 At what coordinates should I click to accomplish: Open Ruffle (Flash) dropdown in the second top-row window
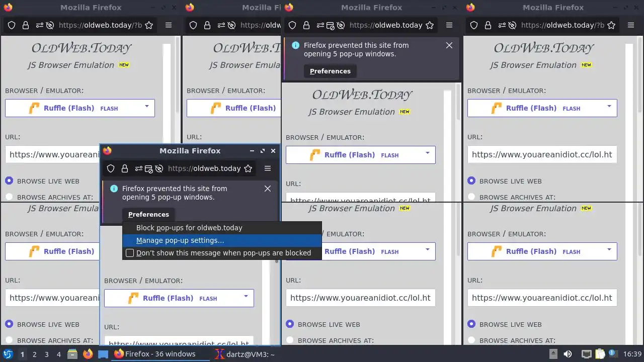pos(233,108)
